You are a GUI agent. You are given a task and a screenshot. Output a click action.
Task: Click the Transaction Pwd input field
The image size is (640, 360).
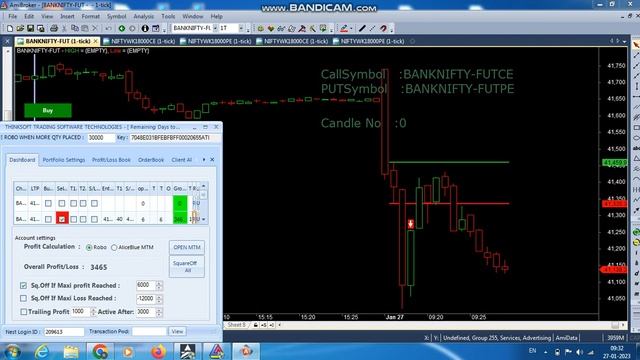[x=149, y=331]
